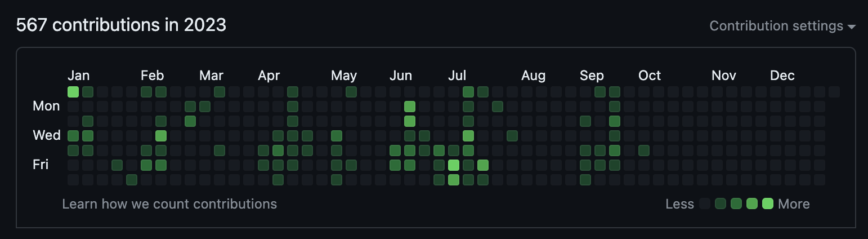Pick the darkest 'Less' legend swatch
Screen dimensions: 868x239
pyautogui.click(x=705, y=204)
